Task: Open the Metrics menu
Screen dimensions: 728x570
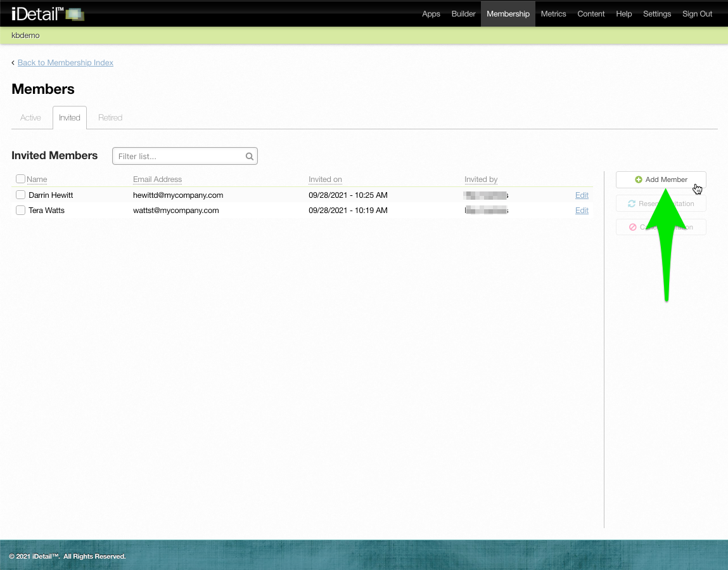Action: tap(553, 14)
